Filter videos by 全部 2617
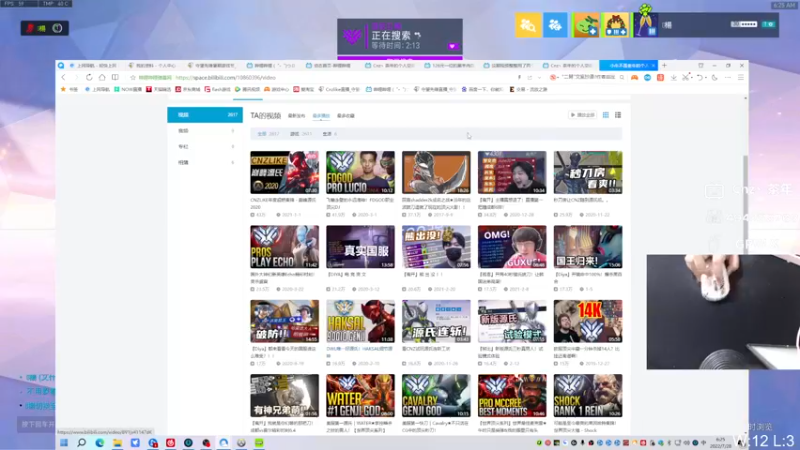Image resolution: width=800 pixels, height=450 pixels. pos(268,134)
